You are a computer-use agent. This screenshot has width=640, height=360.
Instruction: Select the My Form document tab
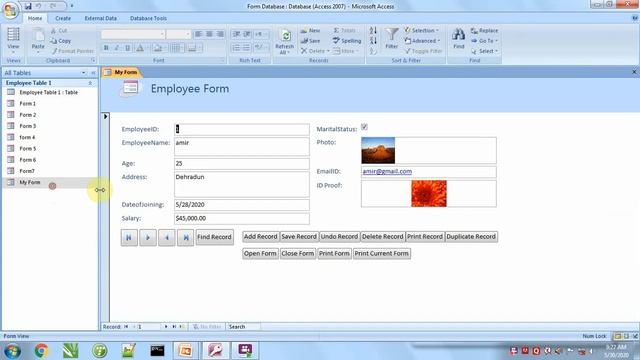(x=121, y=72)
